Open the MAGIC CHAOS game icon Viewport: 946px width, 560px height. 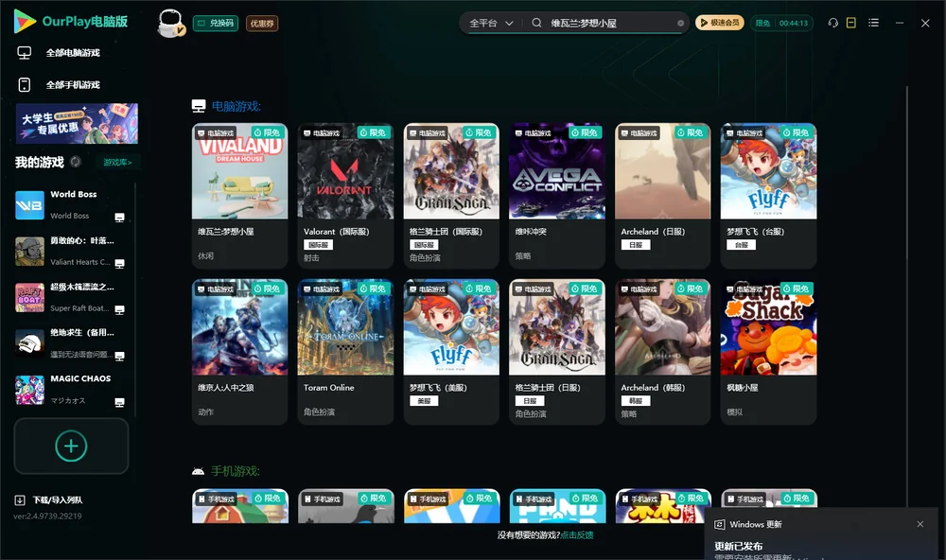29,390
